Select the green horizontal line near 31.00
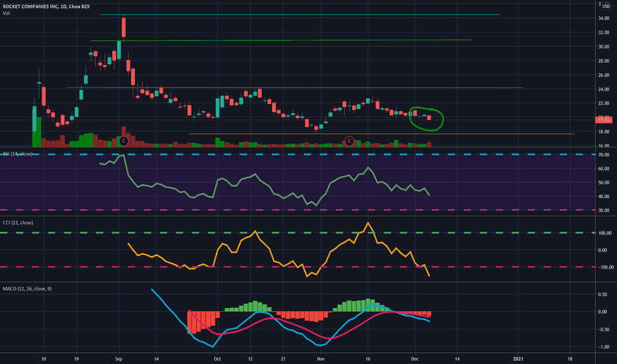This screenshot has height=364, width=617. pyautogui.click(x=281, y=40)
